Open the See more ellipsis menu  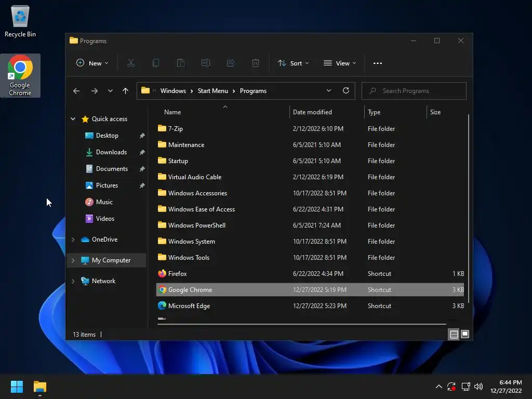coord(378,63)
